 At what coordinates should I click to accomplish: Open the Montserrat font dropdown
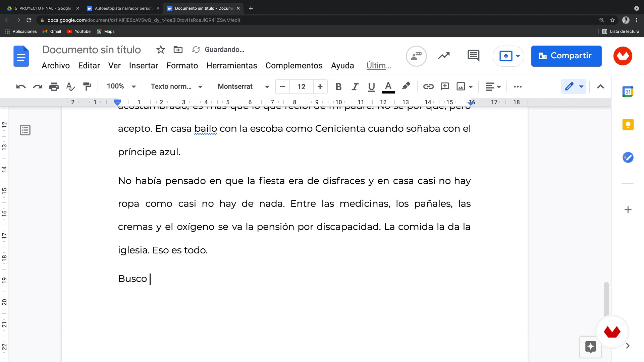(243, 86)
